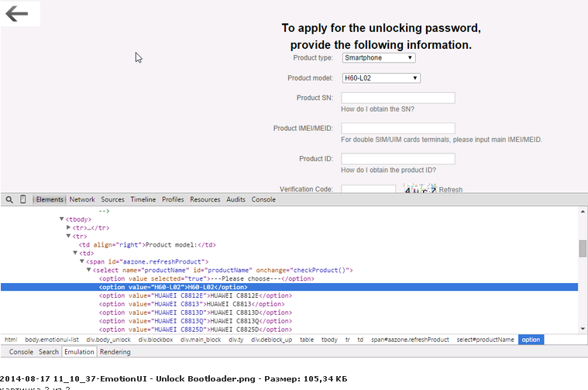
Task: Collapse the select productName node
Action: point(89,270)
